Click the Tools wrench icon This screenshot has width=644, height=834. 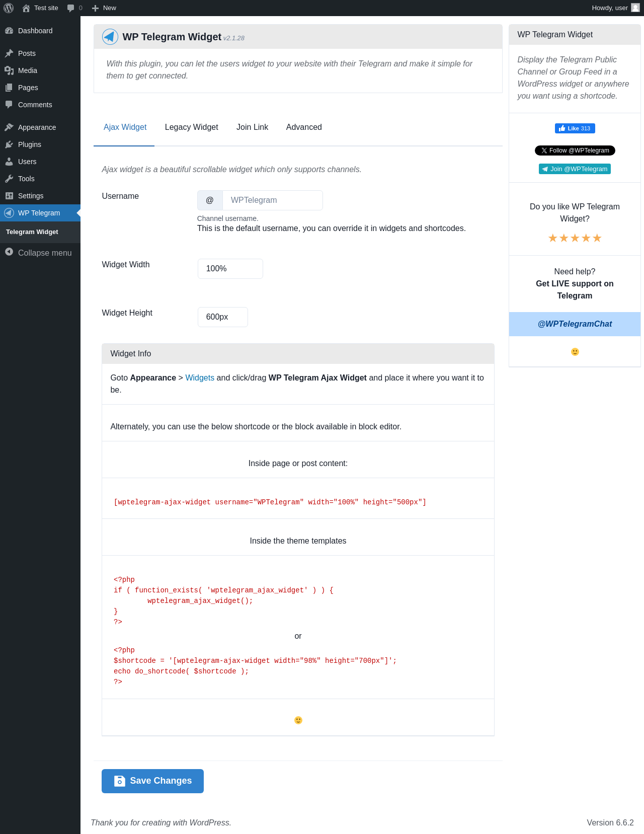9,179
